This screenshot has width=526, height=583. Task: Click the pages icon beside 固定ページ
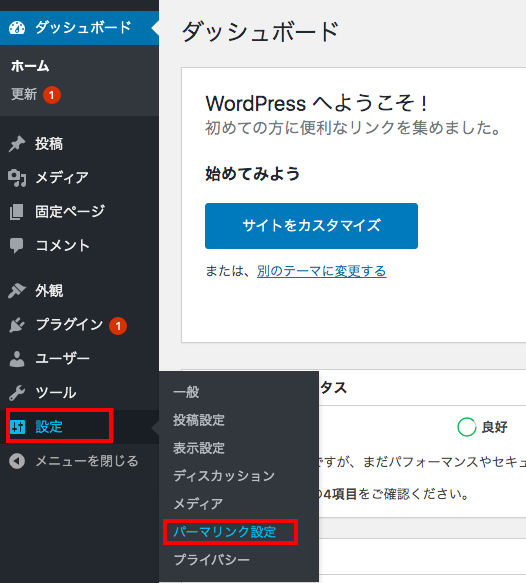pyautogui.click(x=17, y=212)
